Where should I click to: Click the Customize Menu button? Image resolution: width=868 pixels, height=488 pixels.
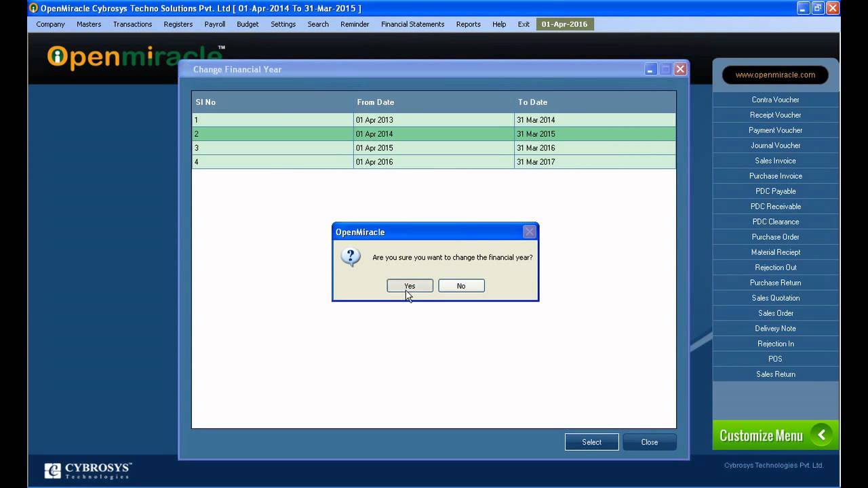(775, 435)
